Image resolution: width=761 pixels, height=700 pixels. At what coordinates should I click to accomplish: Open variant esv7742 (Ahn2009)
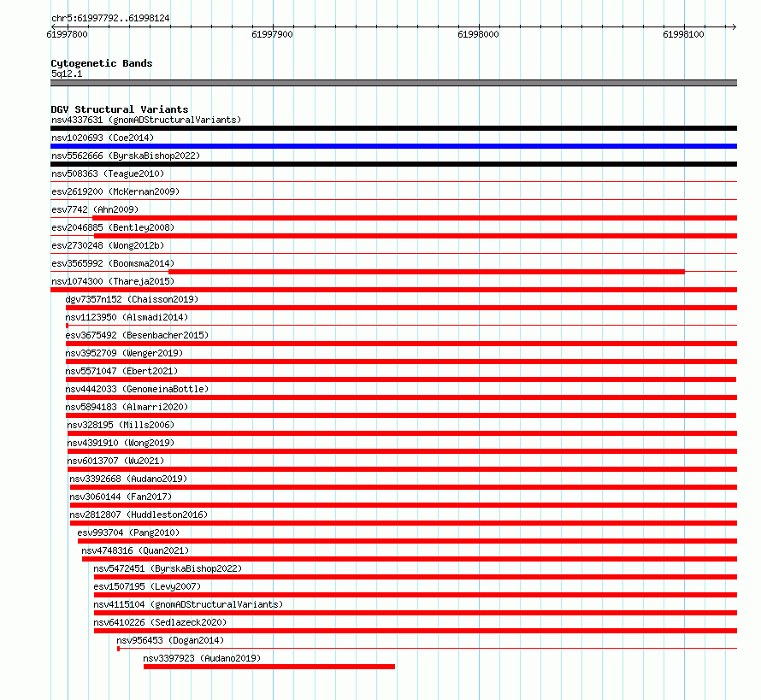[x=95, y=209]
